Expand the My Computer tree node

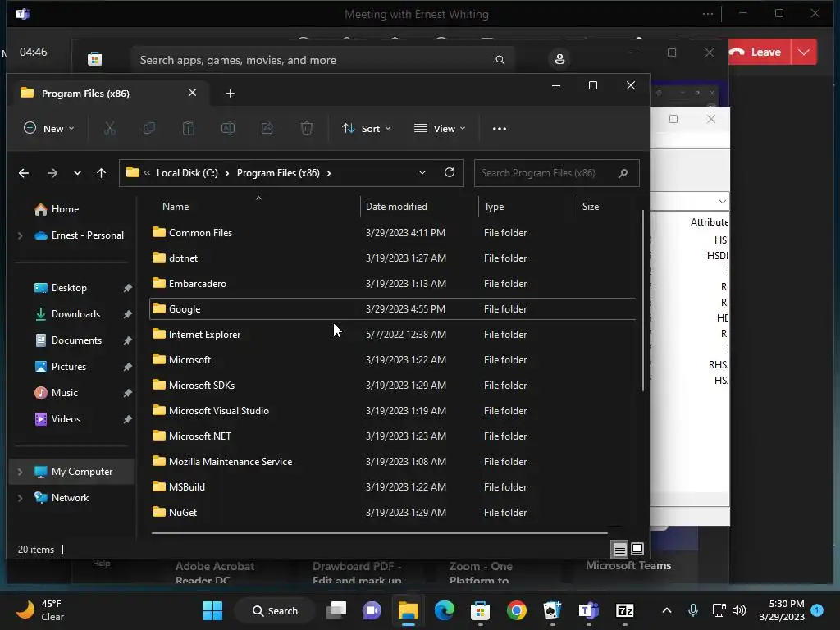pos(21,472)
